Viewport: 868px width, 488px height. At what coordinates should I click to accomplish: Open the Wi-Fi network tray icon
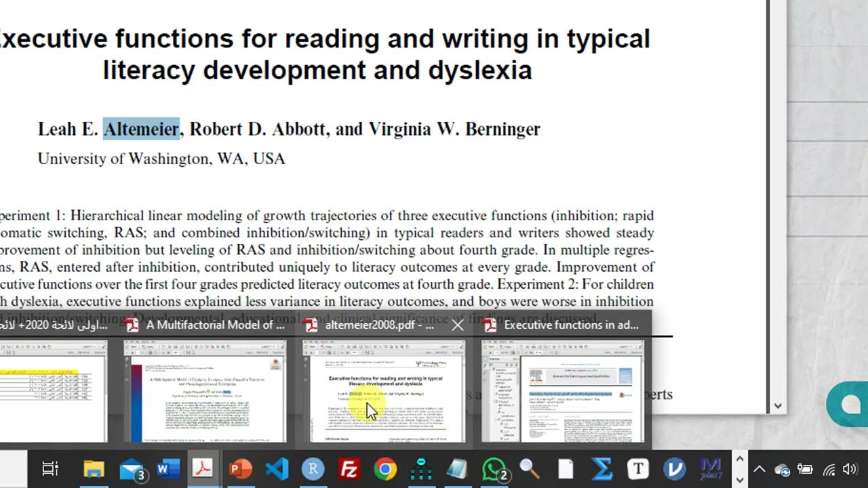[x=829, y=469]
